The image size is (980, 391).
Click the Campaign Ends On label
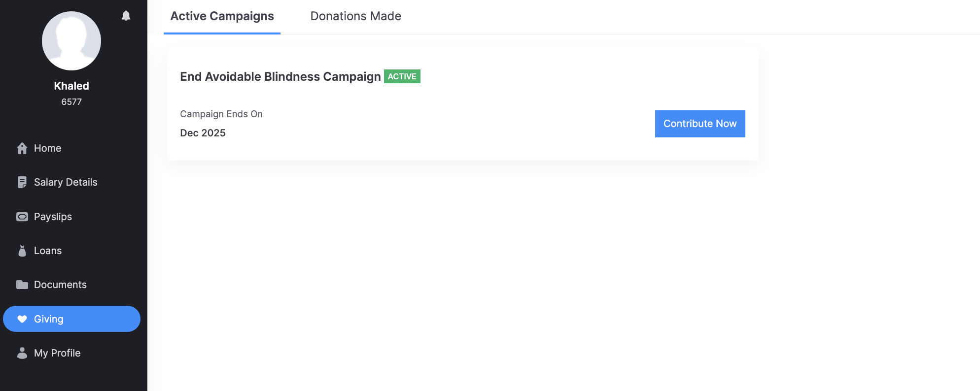click(x=221, y=114)
